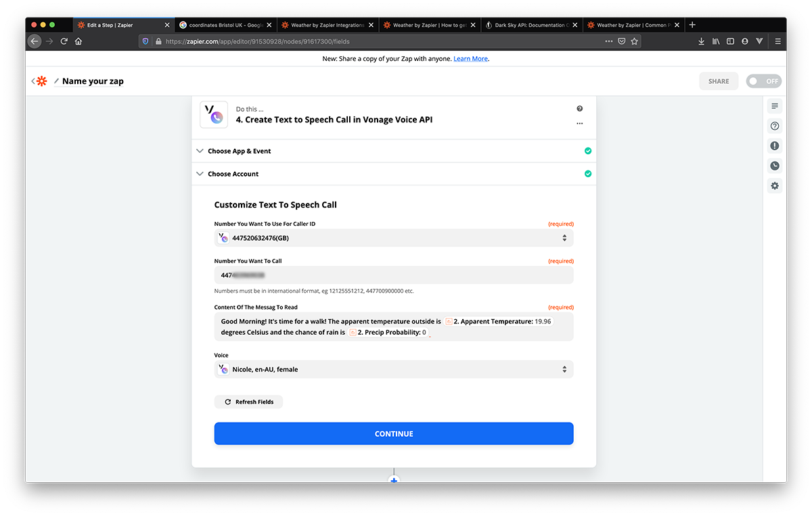Image resolution: width=812 pixels, height=516 pixels.
Task: Expand the Choose Account section
Action: (x=394, y=174)
